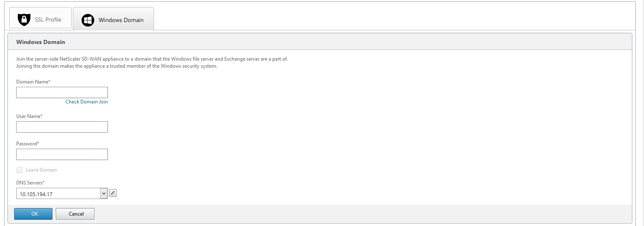Select the Windows Domain tab label

tap(121, 20)
